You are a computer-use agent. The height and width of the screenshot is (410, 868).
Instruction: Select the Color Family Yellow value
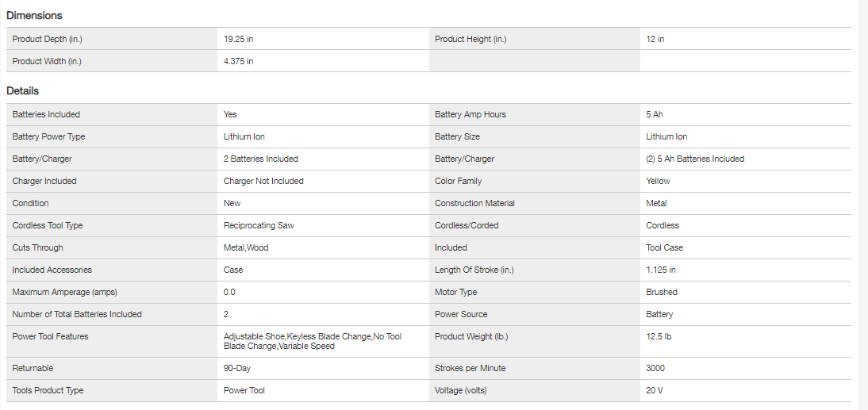[x=658, y=181]
